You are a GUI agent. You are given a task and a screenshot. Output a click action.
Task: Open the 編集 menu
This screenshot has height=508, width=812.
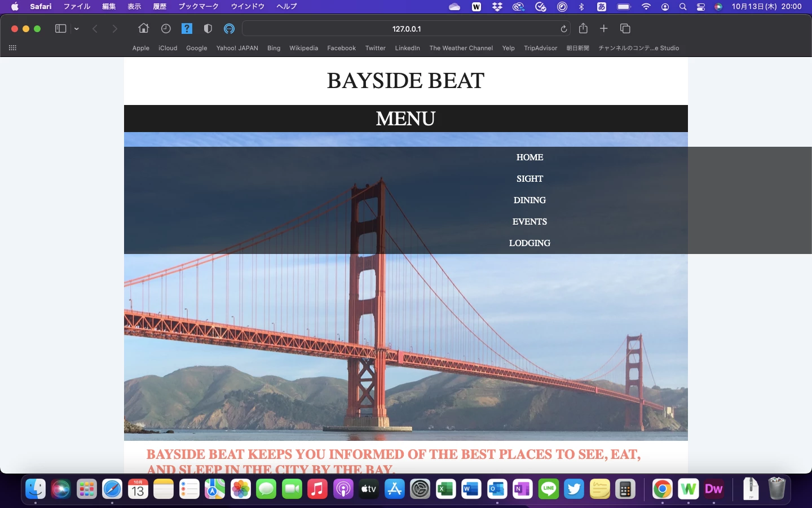pos(109,7)
